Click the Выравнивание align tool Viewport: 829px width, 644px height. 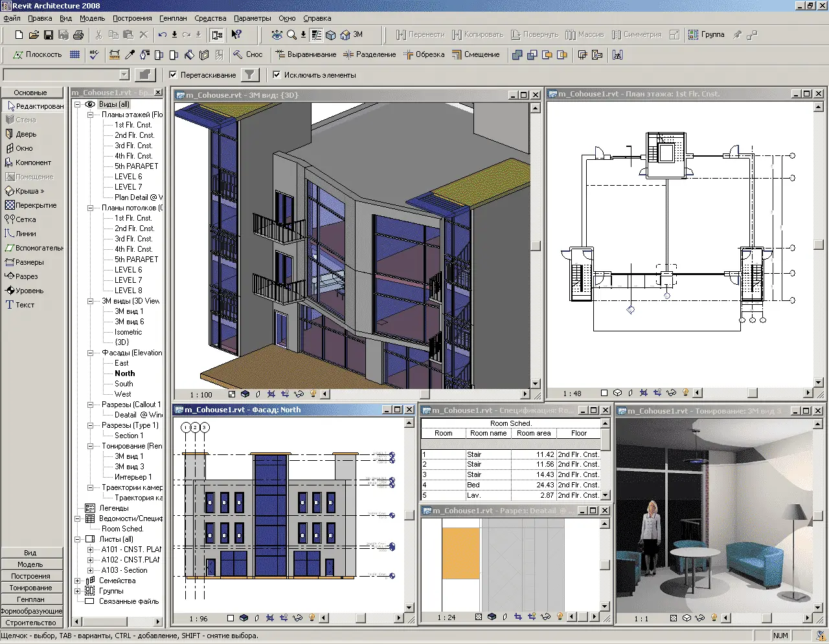[306, 55]
